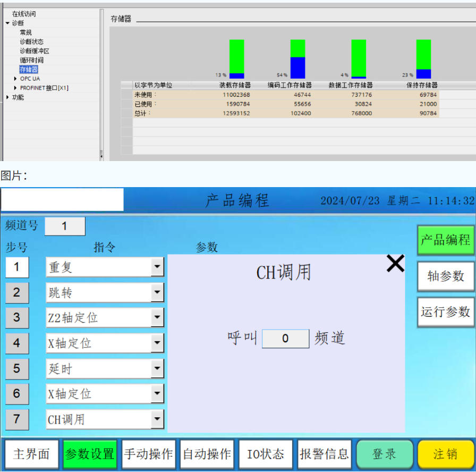Open the step 1 重复 instruction dropdown
This screenshot has width=476, height=472.
point(157,267)
